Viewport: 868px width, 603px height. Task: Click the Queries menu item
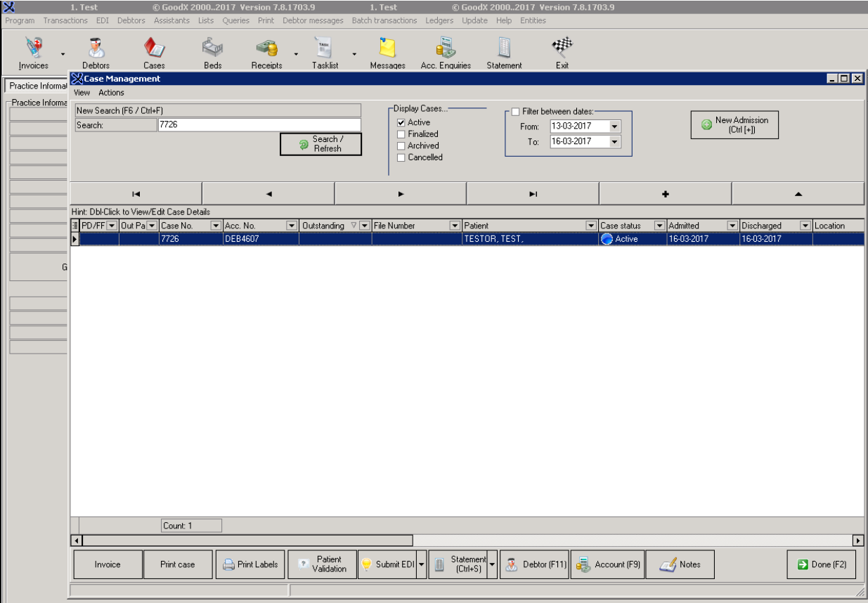point(235,20)
